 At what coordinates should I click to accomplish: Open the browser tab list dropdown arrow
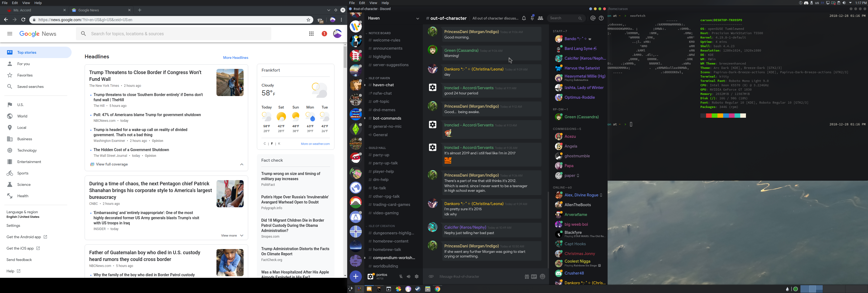click(329, 11)
